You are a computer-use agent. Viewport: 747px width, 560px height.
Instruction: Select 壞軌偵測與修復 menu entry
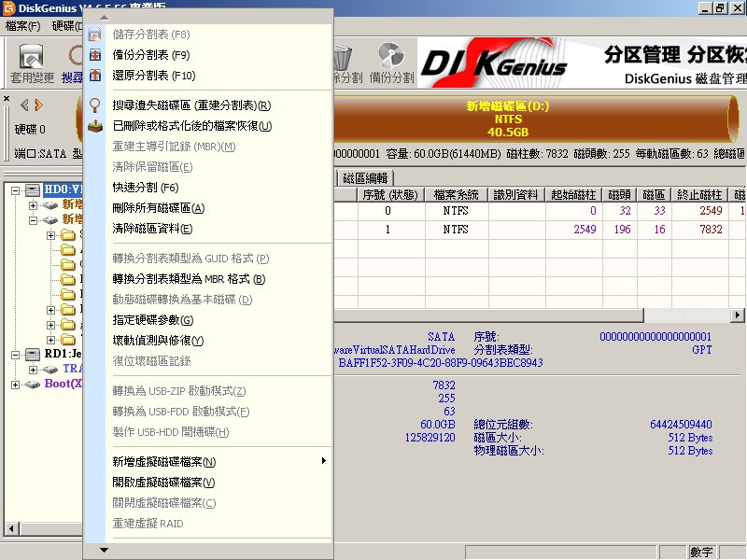coord(158,341)
